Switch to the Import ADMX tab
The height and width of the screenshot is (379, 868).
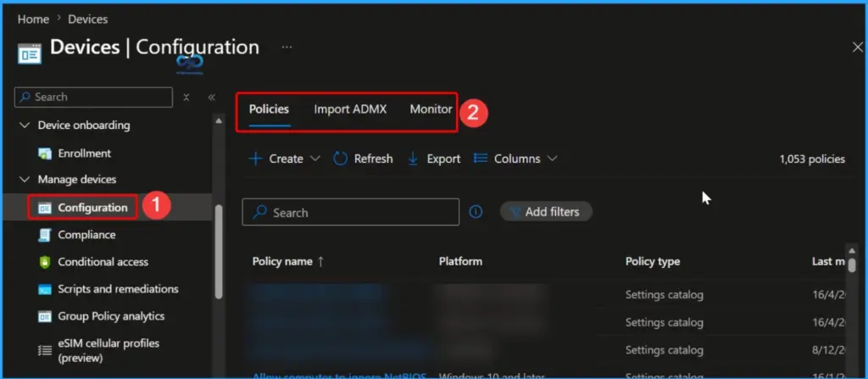pyautogui.click(x=350, y=109)
